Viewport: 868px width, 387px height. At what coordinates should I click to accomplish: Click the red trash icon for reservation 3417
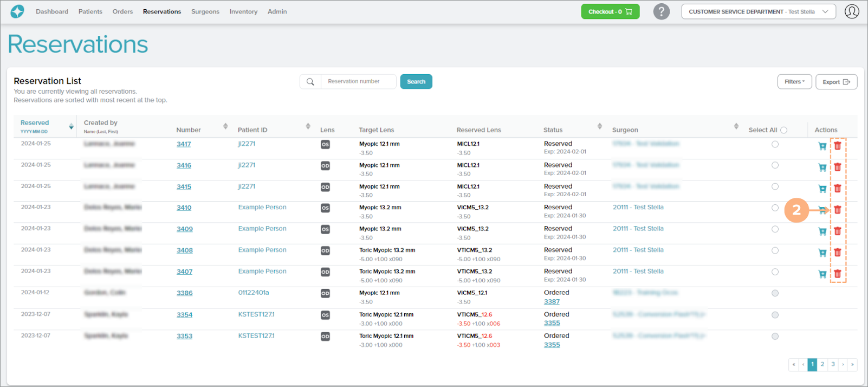pos(837,146)
